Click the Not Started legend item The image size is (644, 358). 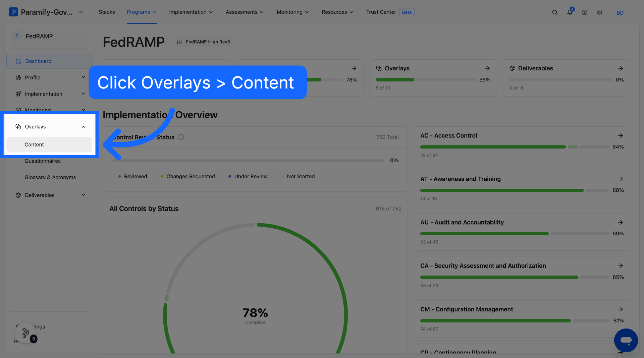coord(298,176)
